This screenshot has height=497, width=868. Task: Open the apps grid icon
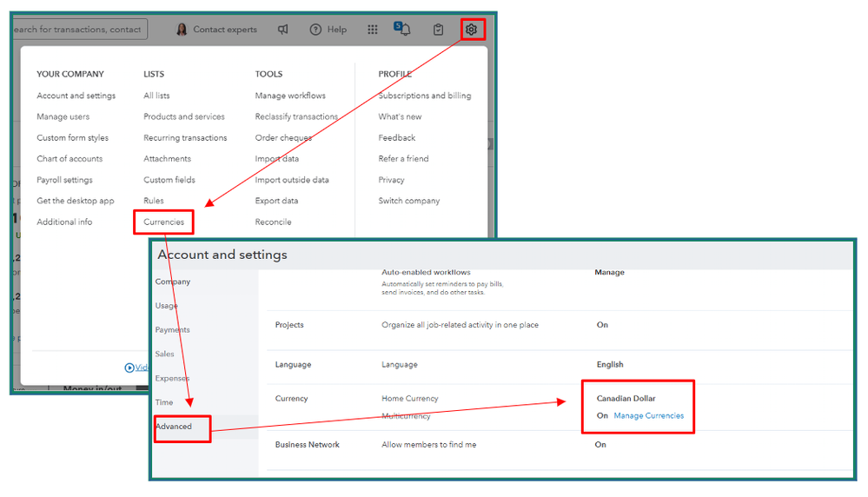(x=373, y=30)
